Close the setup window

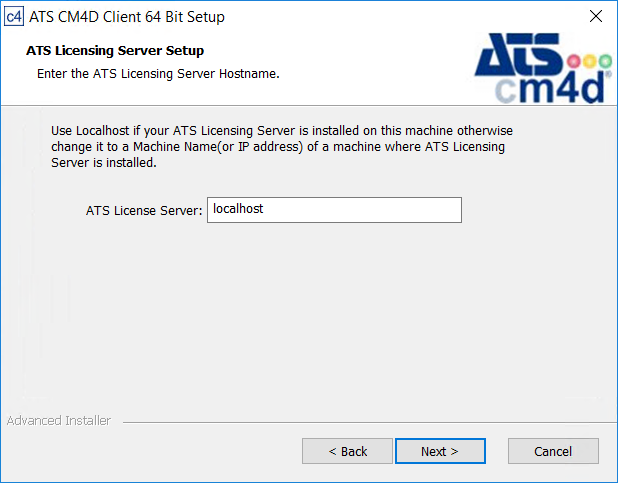(596, 16)
